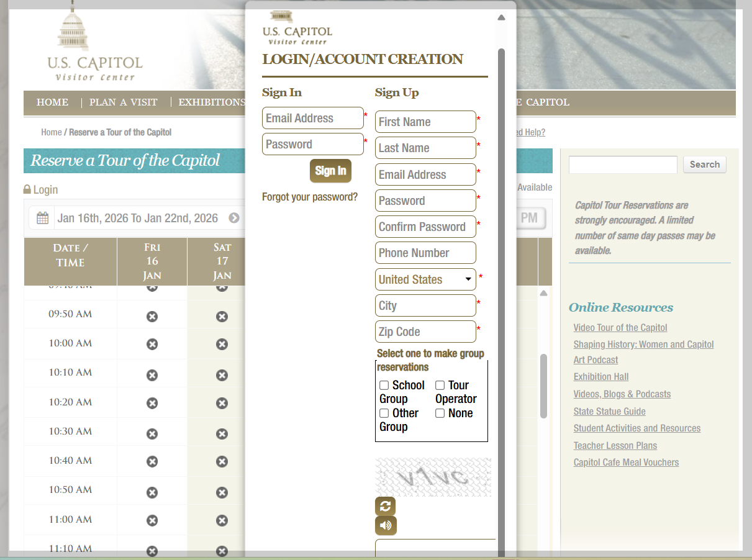Viewport: 752px width, 560px height.
Task: Click unavailable icon for 11:00 AM Friday
Action: pos(152,521)
